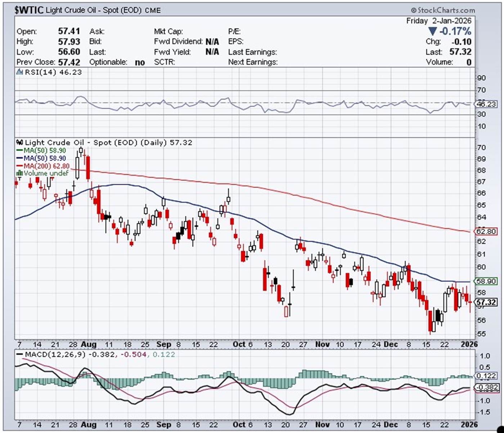Click the 46.23 RSI value flag

coord(486,104)
